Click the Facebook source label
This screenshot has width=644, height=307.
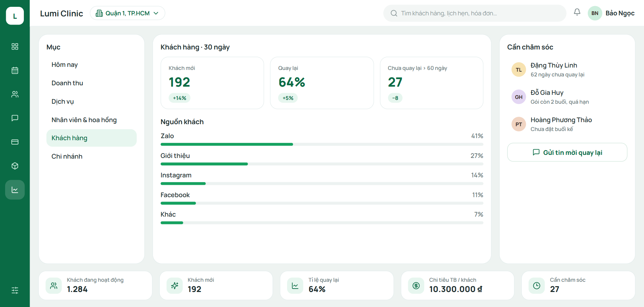coord(175,195)
